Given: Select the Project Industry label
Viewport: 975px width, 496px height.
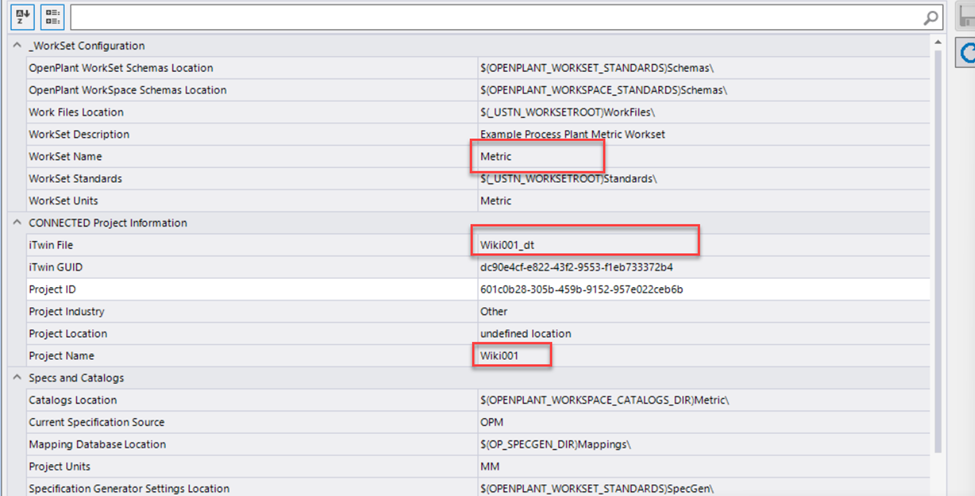Looking at the screenshot, I should [67, 311].
